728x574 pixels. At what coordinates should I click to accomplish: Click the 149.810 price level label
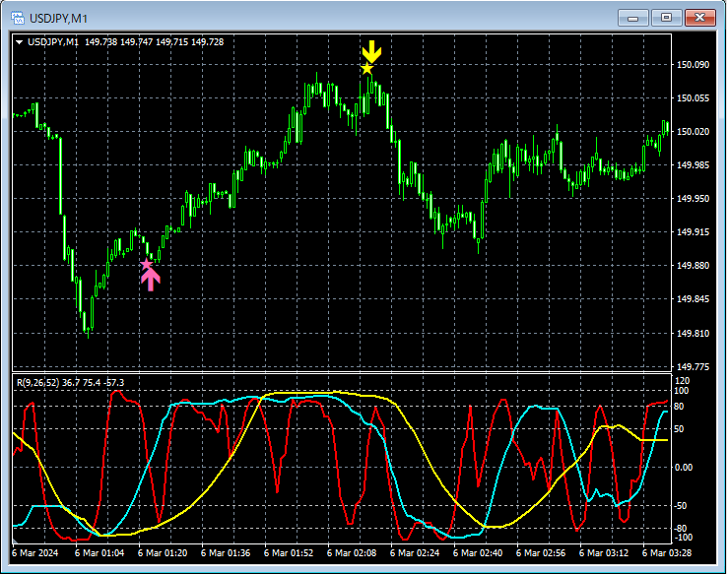point(693,333)
